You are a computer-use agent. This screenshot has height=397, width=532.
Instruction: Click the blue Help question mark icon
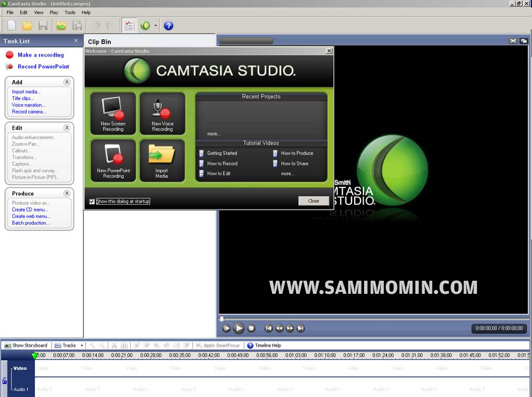[x=168, y=26]
